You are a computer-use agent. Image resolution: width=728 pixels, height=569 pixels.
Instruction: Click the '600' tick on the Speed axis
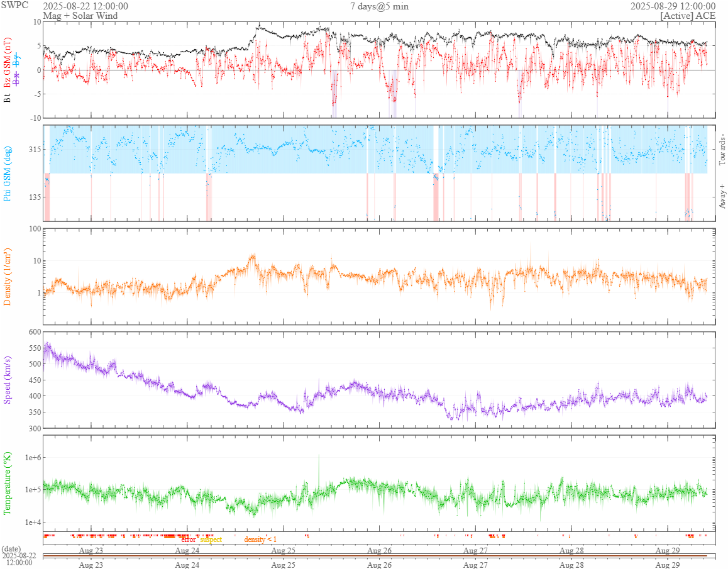[35, 331]
